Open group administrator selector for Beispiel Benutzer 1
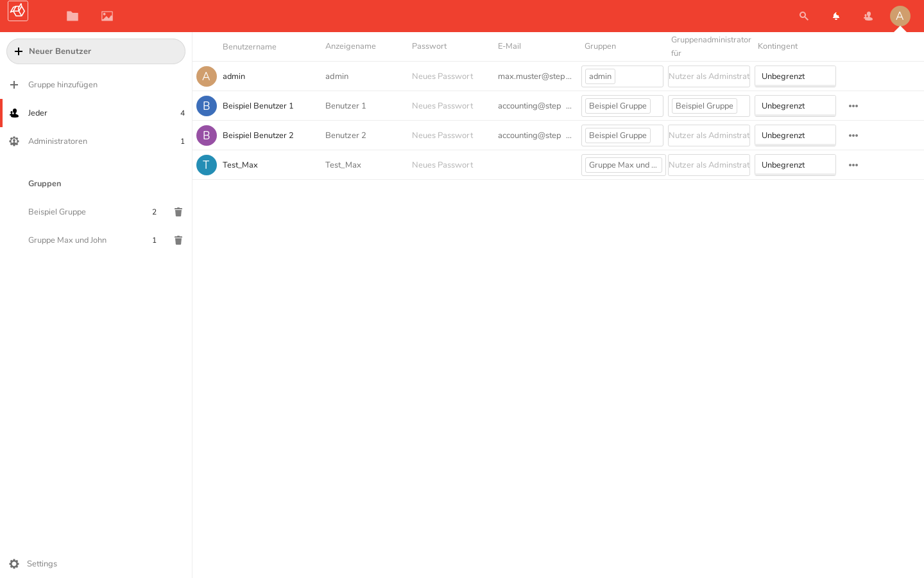The image size is (924, 578). tap(708, 106)
